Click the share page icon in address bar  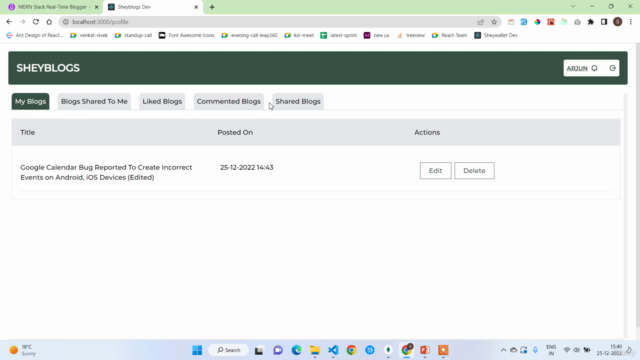click(x=481, y=22)
